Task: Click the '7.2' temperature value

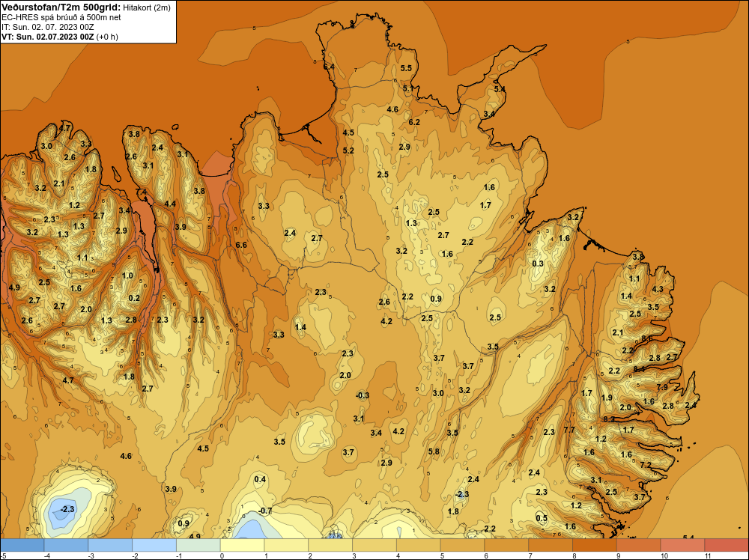Action: 646,465
